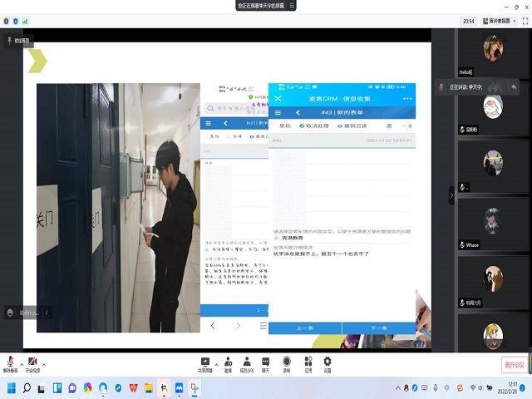The height and width of the screenshot is (399, 532).
Task: Click the Share Screen toolbar icon
Action: (x=205, y=365)
